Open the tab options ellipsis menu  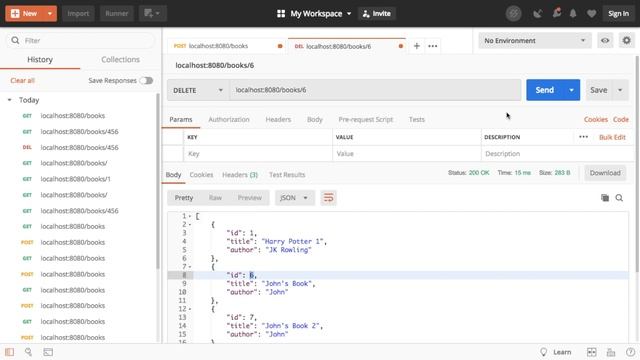coord(433,46)
